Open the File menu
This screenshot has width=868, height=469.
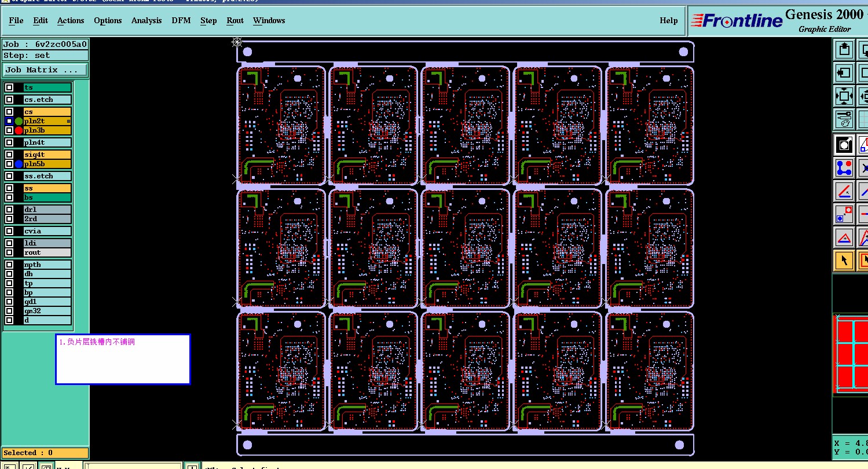tap(16, 20)
